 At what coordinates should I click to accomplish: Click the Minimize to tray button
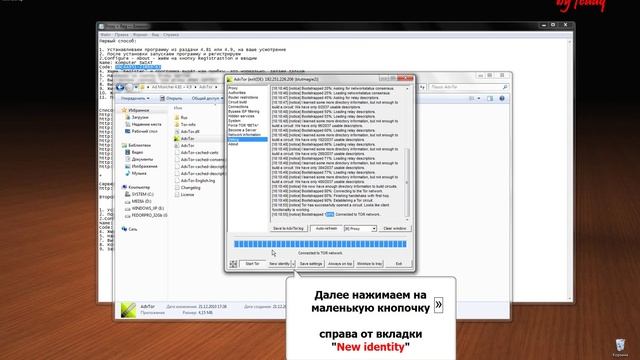pos(369,264)
